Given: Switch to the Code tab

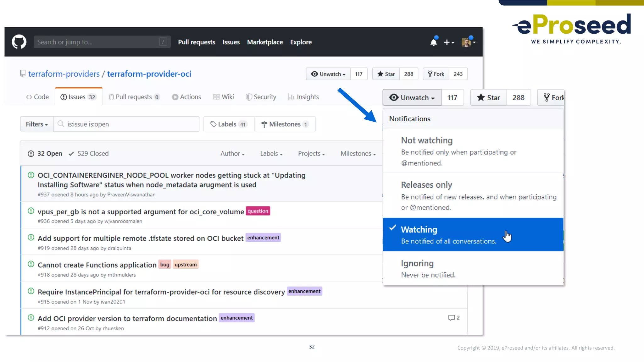Looking at the screenshot, I should coord(37,97).
